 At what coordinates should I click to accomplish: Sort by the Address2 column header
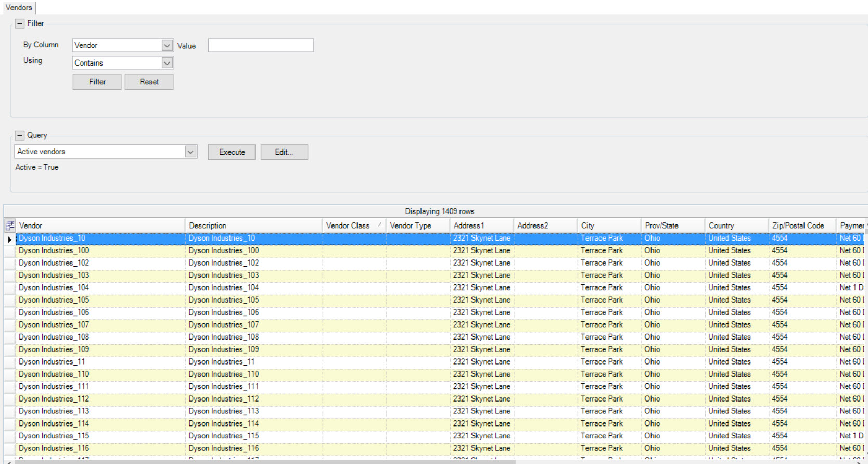tap(545, 225)
